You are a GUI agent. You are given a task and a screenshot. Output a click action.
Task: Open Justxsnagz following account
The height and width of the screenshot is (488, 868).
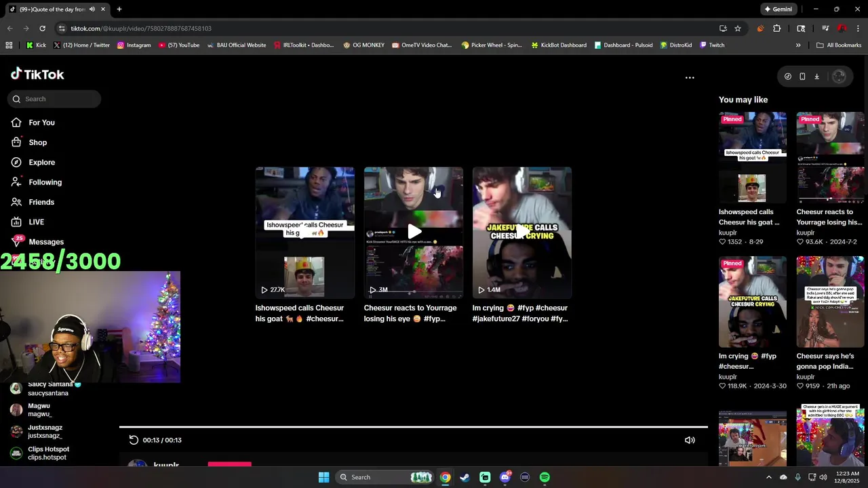45,432
